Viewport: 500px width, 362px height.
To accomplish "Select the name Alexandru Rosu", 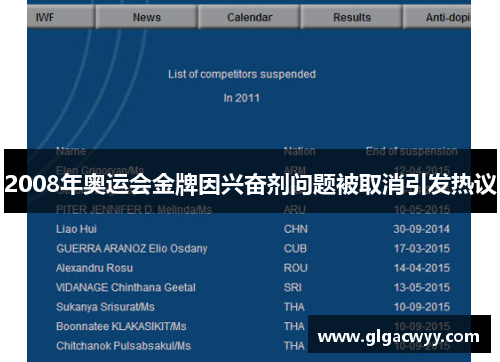I will point(94,268).
